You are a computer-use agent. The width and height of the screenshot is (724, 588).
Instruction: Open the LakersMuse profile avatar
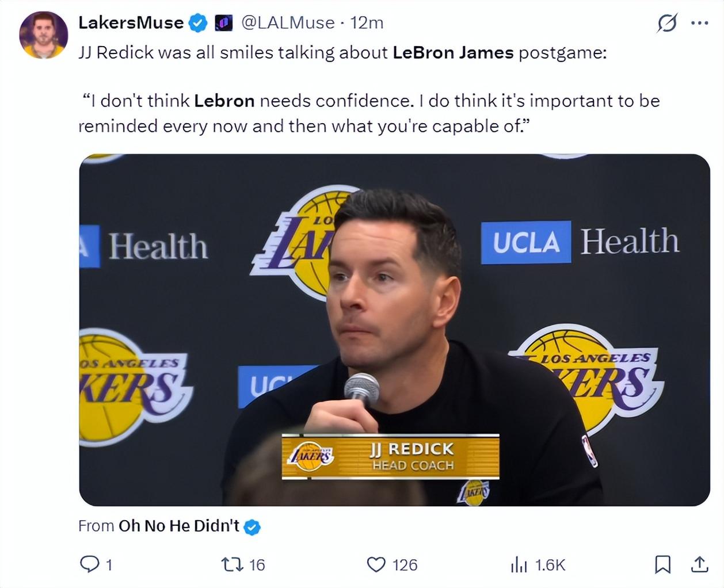(43, 35)
